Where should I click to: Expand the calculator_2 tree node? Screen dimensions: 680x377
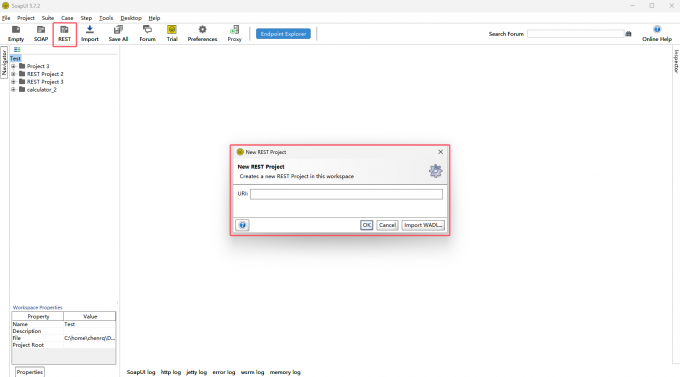(13, 90)
